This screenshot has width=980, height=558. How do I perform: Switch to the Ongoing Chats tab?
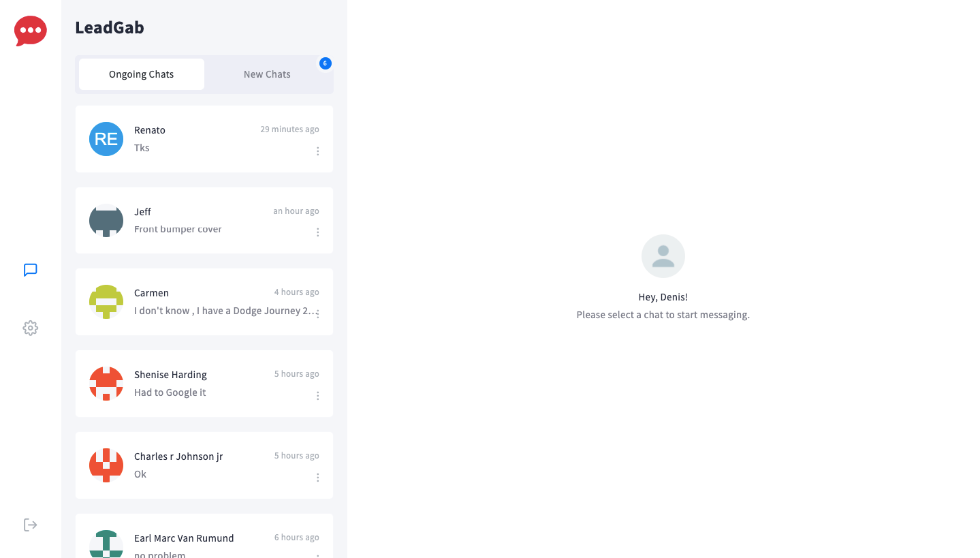point(142,74)
